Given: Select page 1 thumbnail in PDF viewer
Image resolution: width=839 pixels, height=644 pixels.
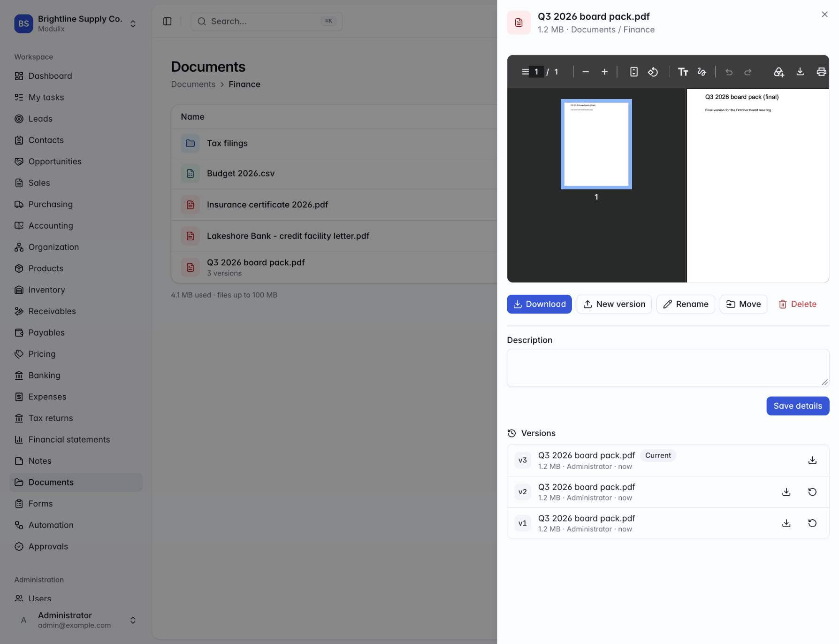Looking at the screenshot, I should 596,144.
